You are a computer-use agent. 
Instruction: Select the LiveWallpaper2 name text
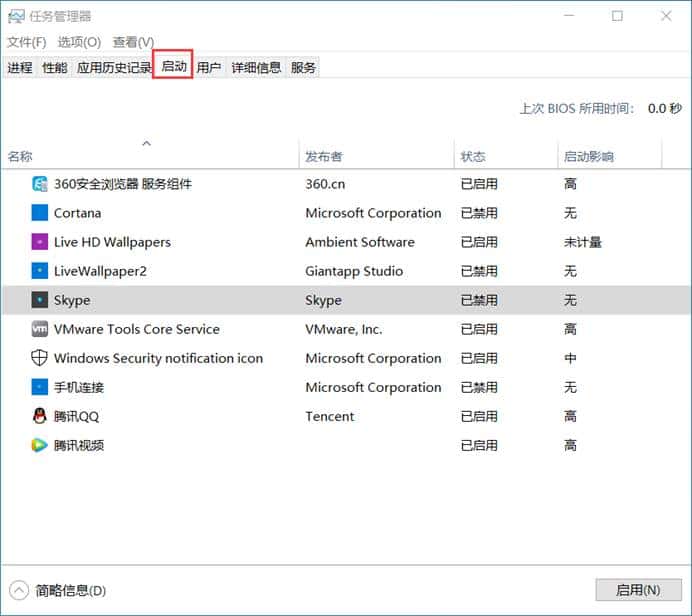(x=100, y=271)
